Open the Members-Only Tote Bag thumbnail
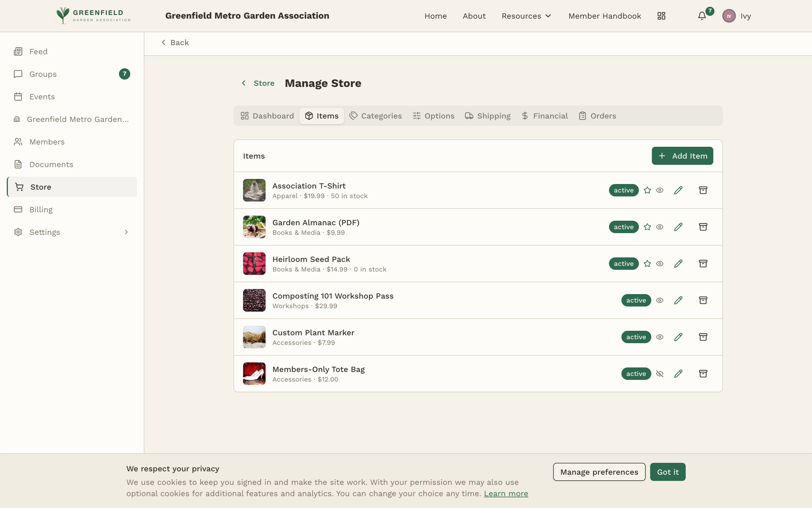812x508 pixels. [x=254, y=373]
